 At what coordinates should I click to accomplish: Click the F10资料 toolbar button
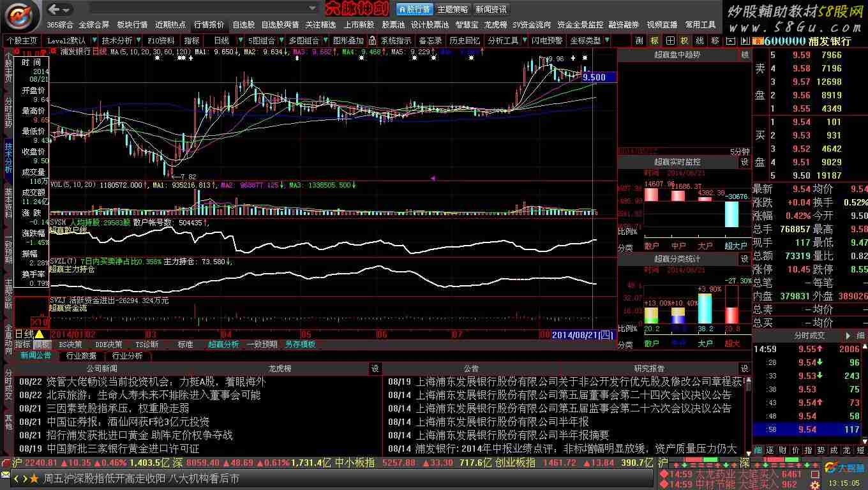[x=161, y=40]
